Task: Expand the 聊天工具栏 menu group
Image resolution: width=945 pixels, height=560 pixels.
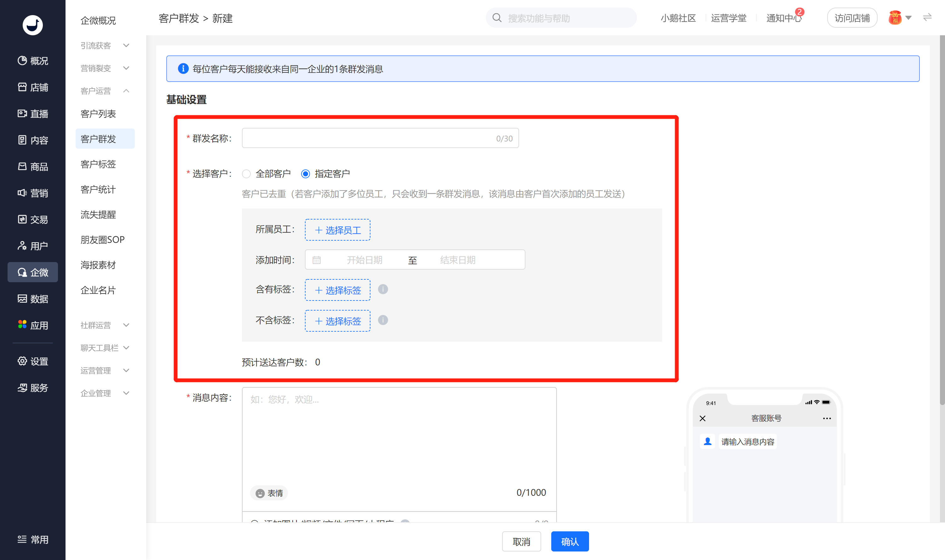Action: pyautogui.click(x=105, y=347)
